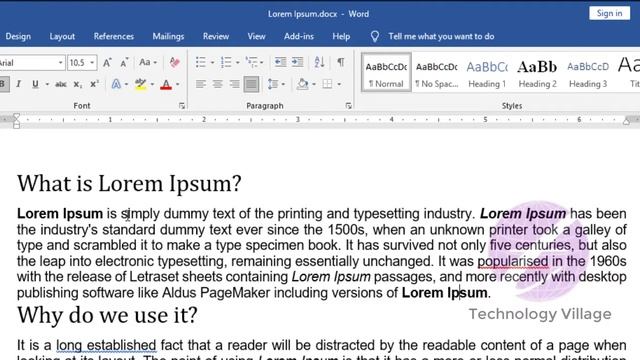Expand highlight color dropdown arrow
The width and height of the screenshot is (640, 360).
(x=152, y=84)
